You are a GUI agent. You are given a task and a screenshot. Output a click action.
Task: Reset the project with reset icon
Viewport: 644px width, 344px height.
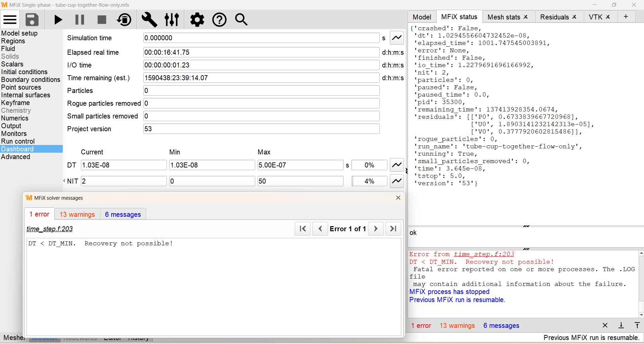[x=124, y=20]
